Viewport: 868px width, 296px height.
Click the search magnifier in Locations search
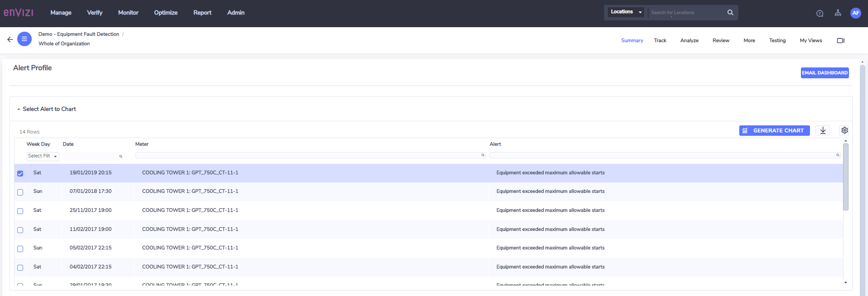click(730, 13)
